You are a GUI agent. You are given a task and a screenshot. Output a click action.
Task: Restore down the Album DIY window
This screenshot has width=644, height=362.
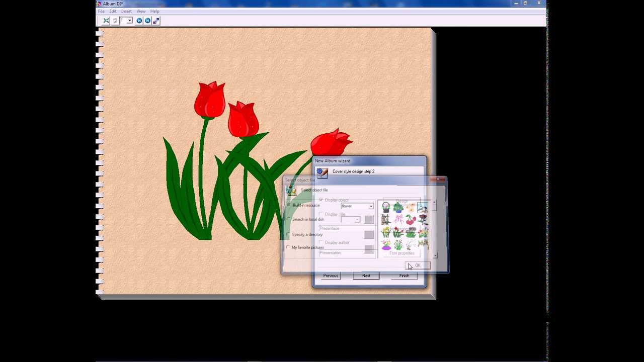pos(525,4)
